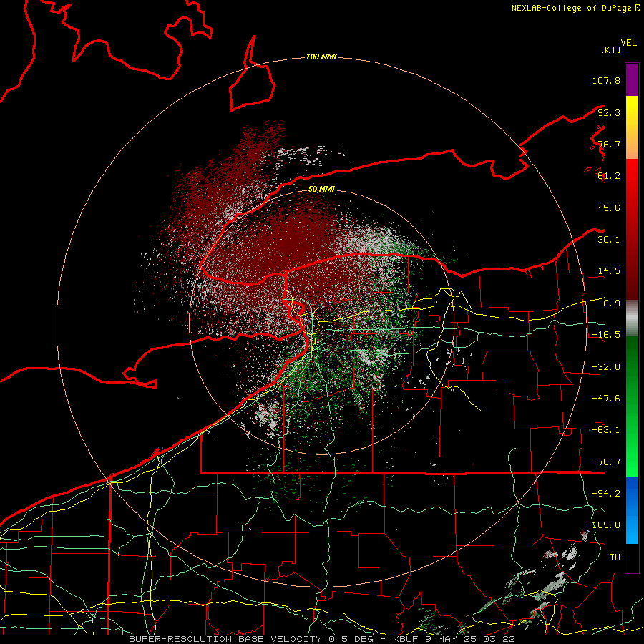Click the Super-Resolution Base Velocity caption
The width and height of the screenshot is (644, 644).
[x=321, y=639]
